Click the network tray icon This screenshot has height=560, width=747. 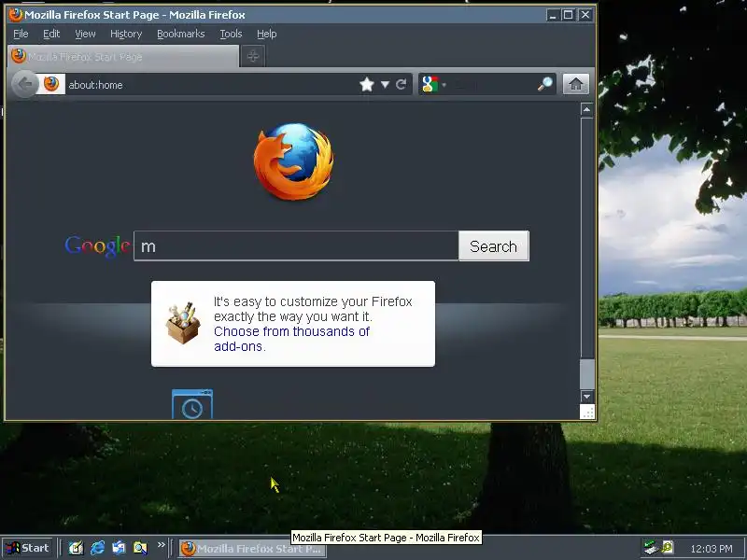(x=650, y=548)
